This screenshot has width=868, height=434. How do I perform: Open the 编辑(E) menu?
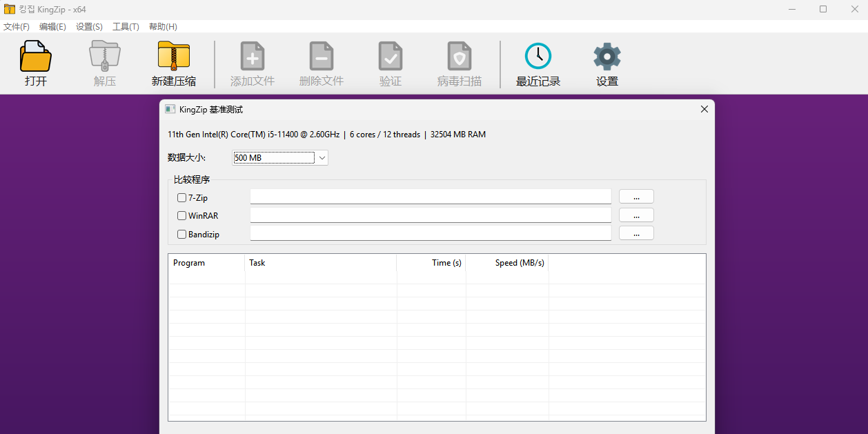tap(52, 27)
